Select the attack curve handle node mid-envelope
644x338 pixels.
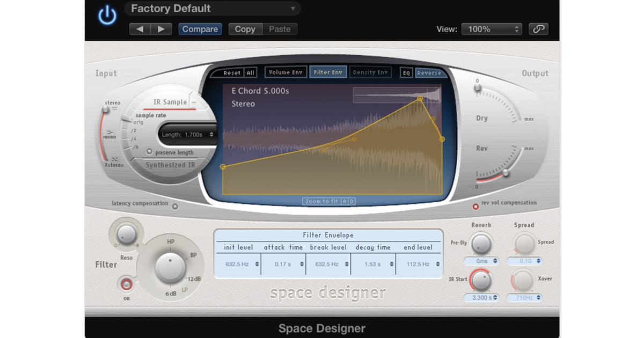[354, 139]
